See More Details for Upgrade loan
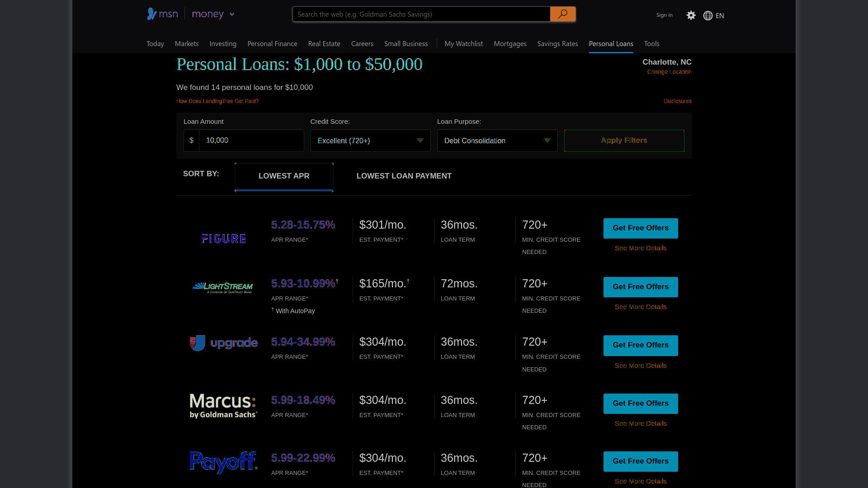This screenshot has height=488, width=868. pyautogui.click(x=641, y=366)
